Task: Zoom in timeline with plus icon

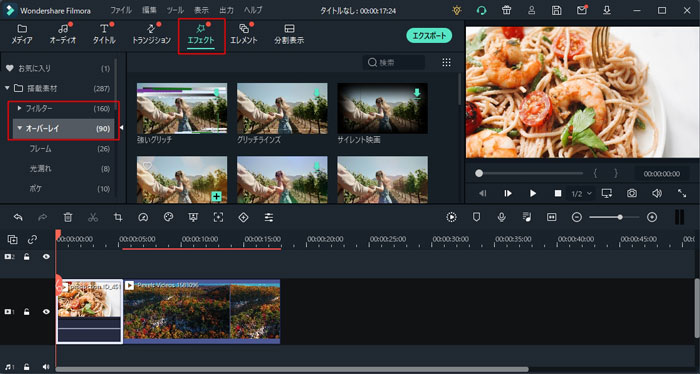Action: 652,217
